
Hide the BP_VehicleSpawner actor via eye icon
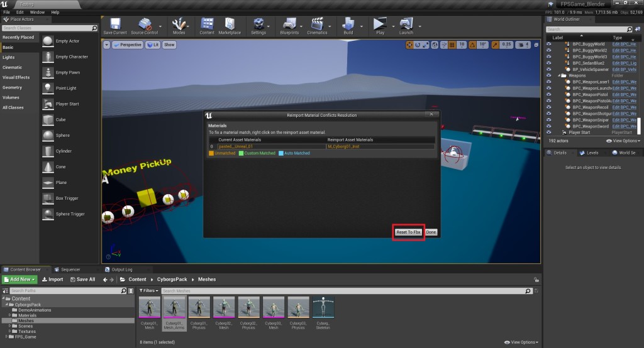(x=548, y=70)
